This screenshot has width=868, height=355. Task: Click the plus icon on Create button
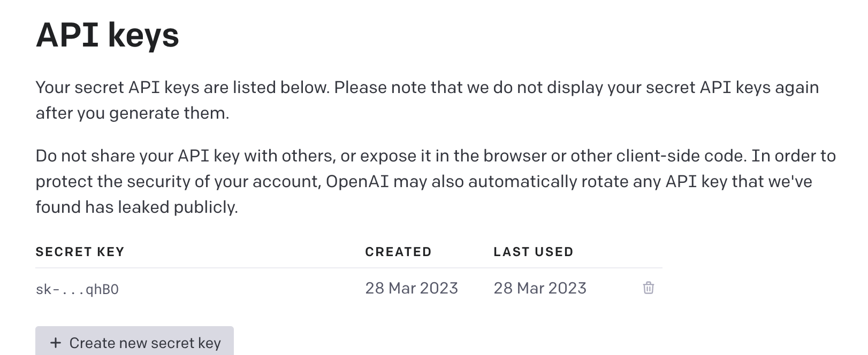[x=56, y=343]
